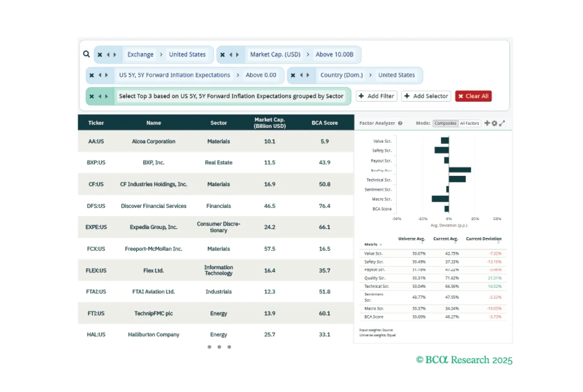Remove the Exchange filter with its X
The width and height of the screenshot is (583, 392).
[x=100, y=55]
